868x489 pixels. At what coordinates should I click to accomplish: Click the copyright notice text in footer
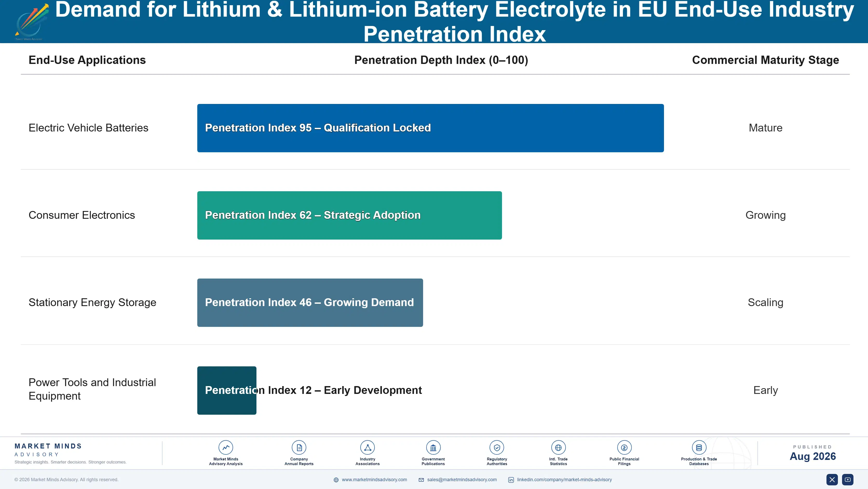coord(66,480)
